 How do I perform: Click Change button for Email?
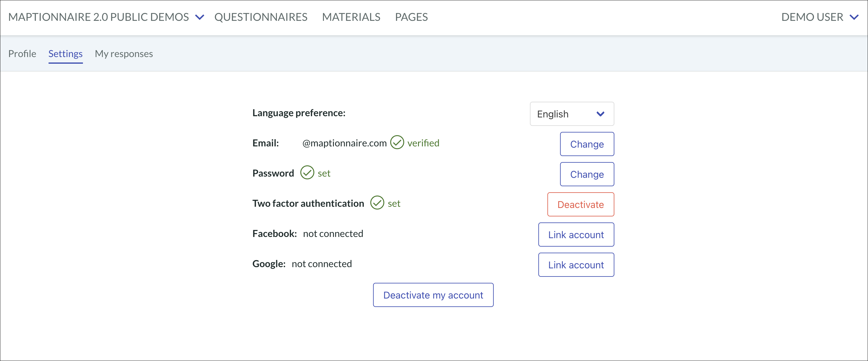click(587, 144)
